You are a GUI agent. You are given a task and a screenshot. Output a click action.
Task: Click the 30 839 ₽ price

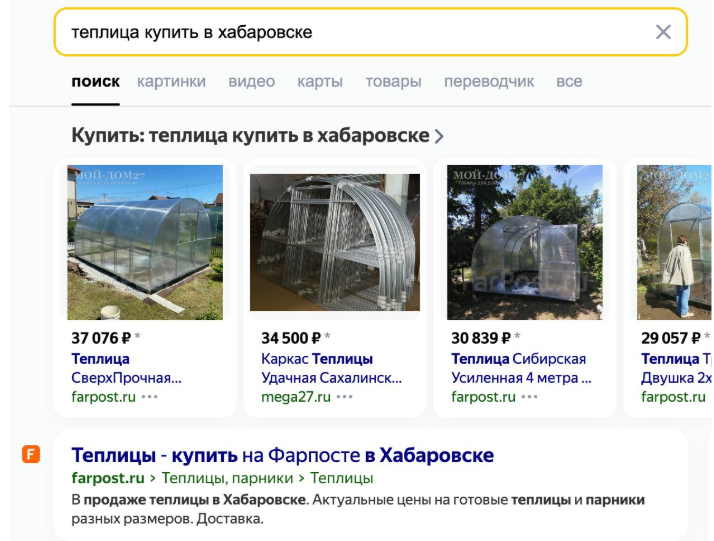pyautogui.click(x=481, y=338)
